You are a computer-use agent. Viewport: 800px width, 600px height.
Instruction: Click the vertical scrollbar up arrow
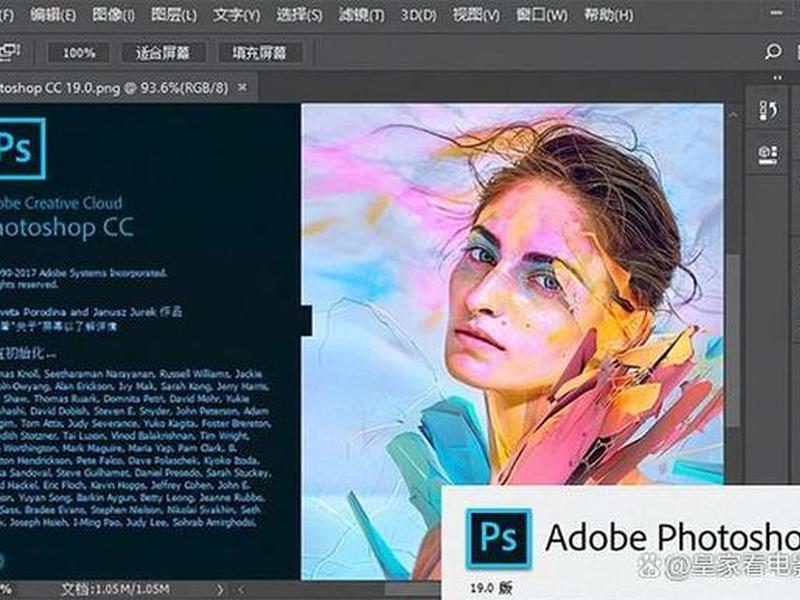point(733,115)
